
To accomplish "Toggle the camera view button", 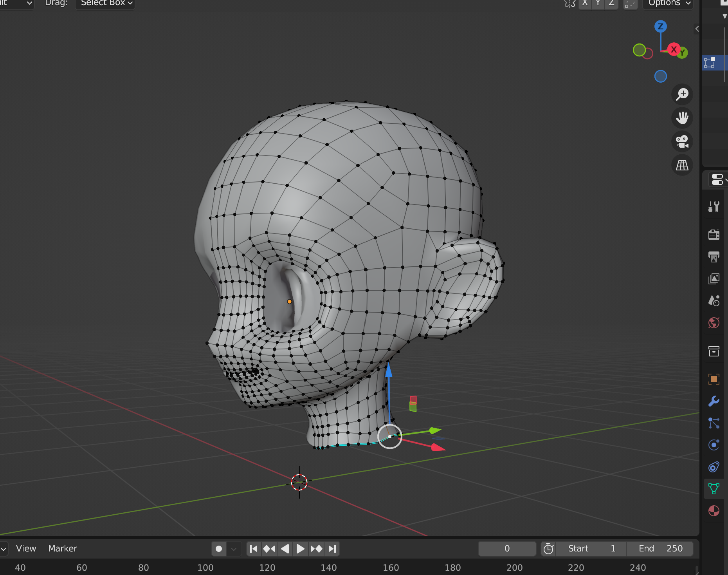I will [682, 141].
